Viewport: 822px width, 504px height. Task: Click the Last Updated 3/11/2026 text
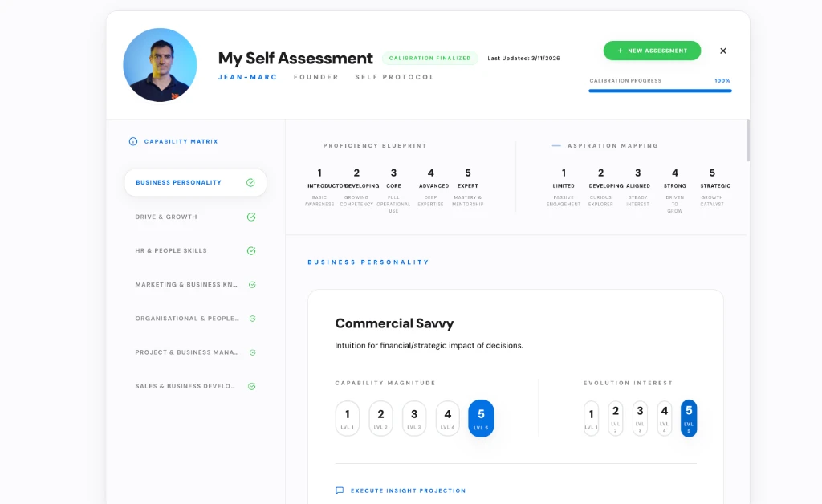(523, 58)
